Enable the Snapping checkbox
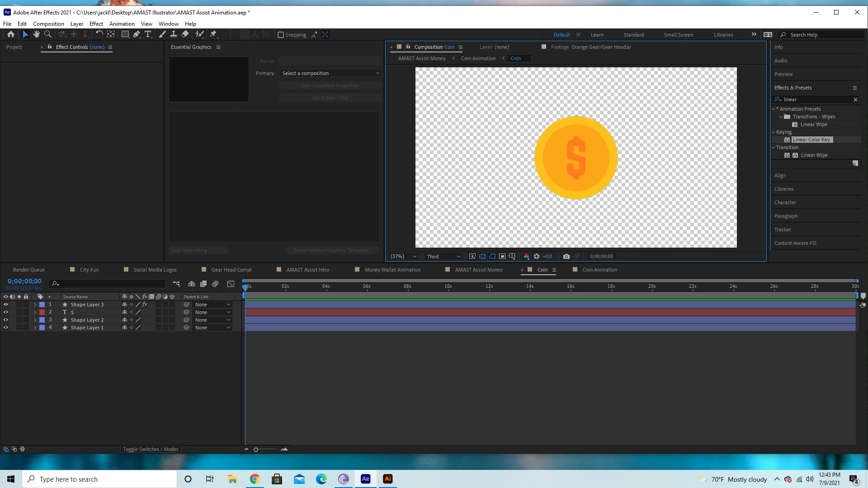The height and width of the screenshot is (488, 868). pos(281,35)
